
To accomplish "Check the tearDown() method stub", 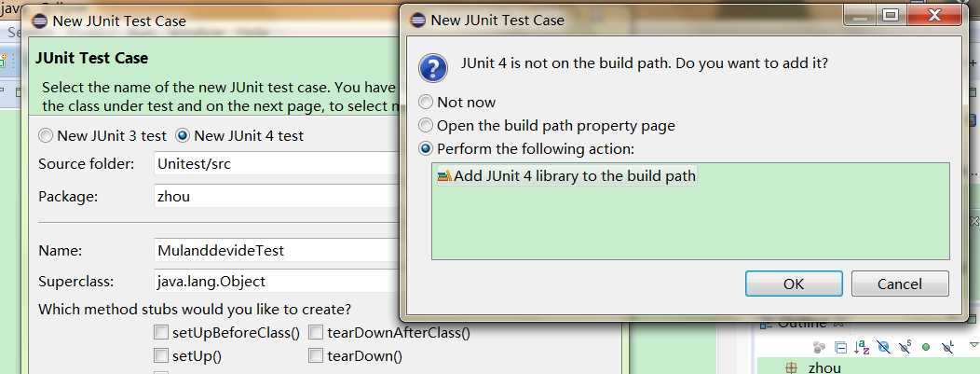I will [316, 356].
